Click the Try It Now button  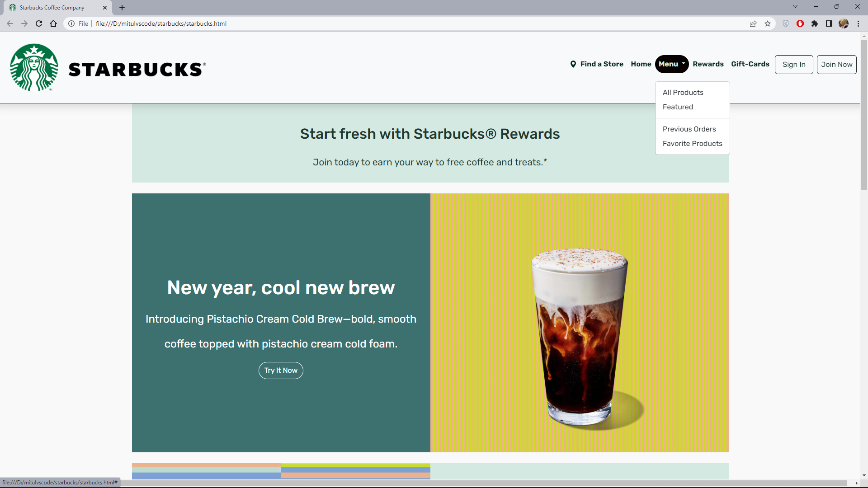tap(281, 370)
